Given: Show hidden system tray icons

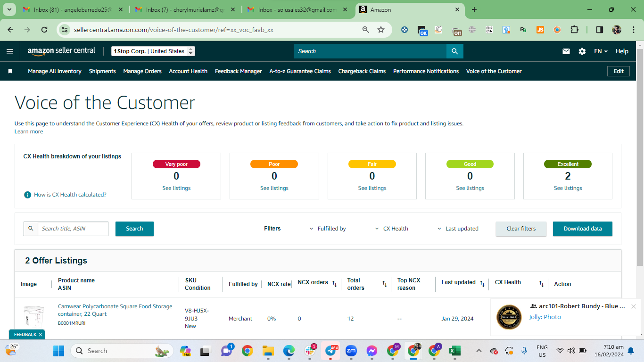Looking at the screenshot, I should pos(479,351).
